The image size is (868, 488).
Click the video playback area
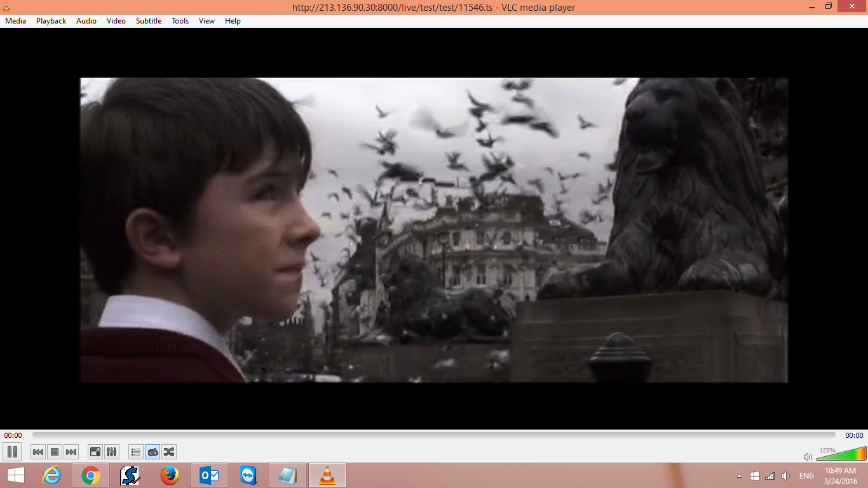click(434, 230)
